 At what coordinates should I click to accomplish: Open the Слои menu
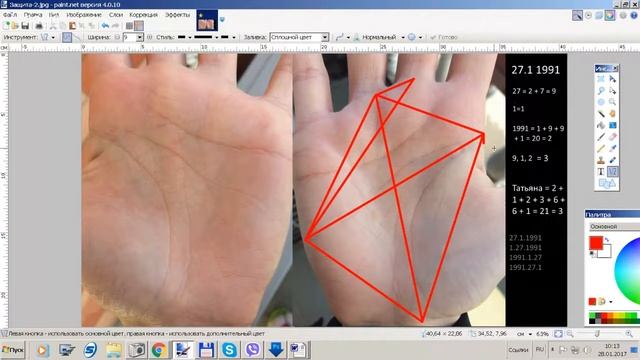point(116,15)
